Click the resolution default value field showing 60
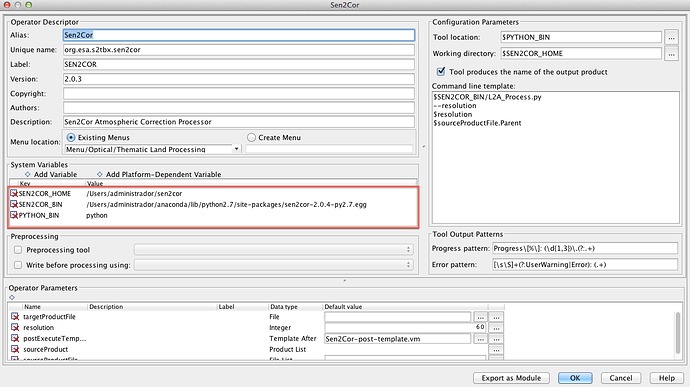 405,328
